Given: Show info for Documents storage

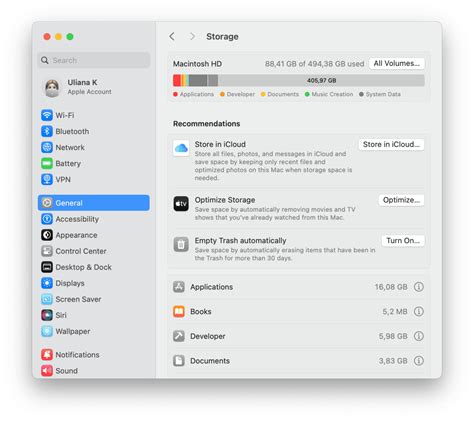Looking at the screenshot, I should (419, 361).
